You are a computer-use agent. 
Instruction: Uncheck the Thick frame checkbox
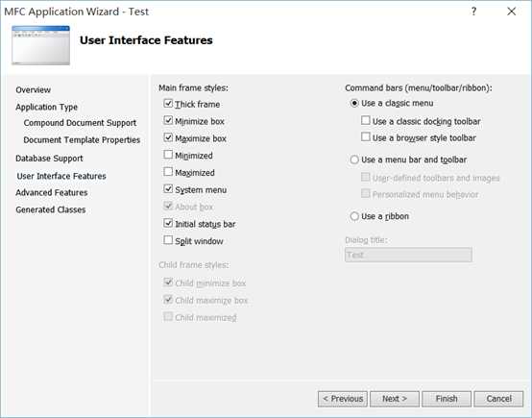click(x=168, y=103)
